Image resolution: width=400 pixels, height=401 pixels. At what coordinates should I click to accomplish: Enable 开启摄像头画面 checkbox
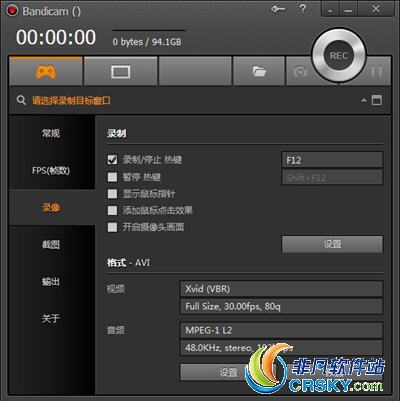click(x=112, y=227)
